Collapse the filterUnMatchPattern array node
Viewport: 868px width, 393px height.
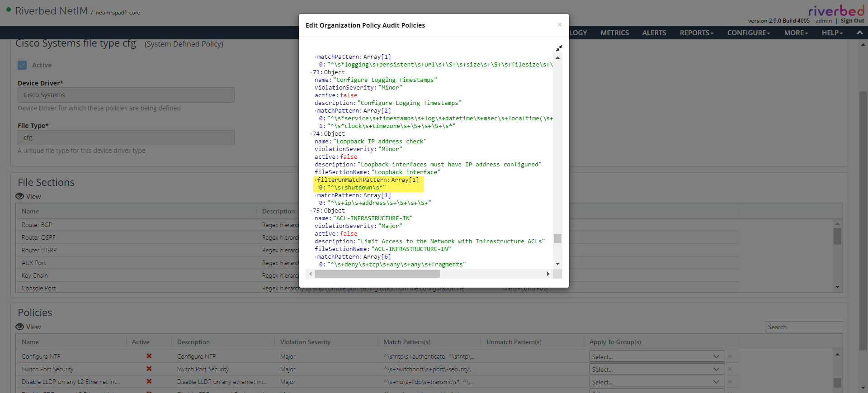316,180
